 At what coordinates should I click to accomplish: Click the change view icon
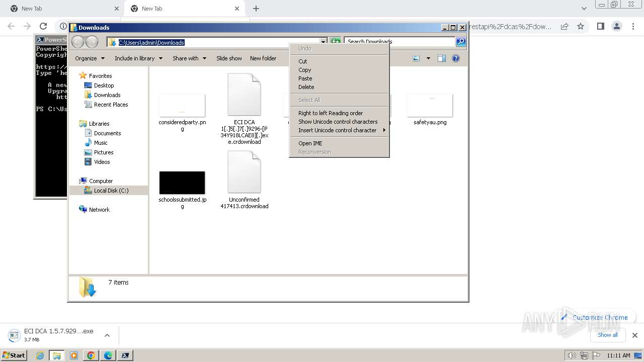pos(416,58)
